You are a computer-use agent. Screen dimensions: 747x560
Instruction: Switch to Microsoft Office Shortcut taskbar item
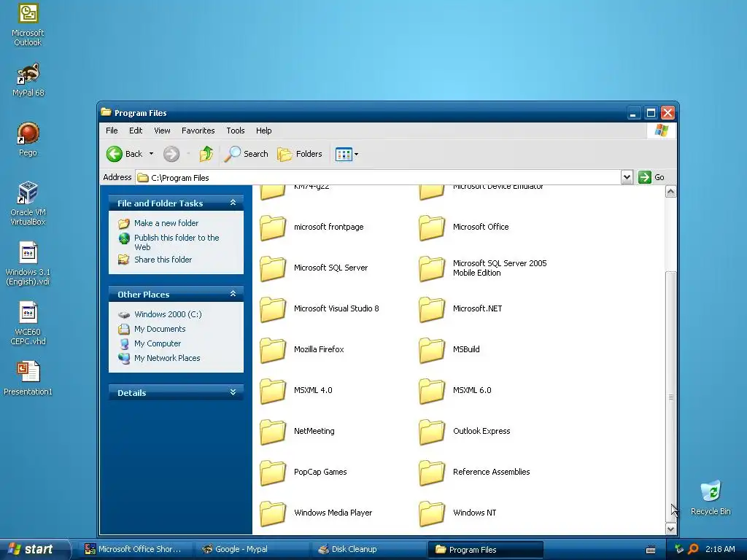pos(136,550)
